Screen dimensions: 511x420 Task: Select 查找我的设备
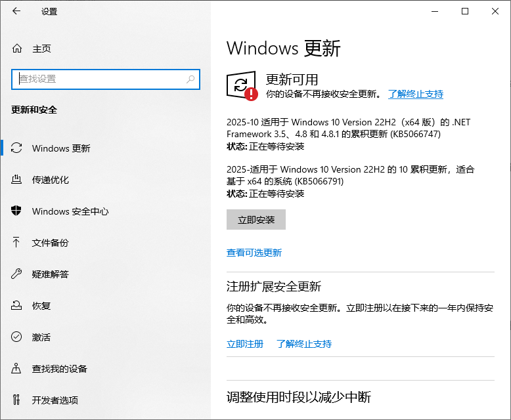(x=60, y=369)
